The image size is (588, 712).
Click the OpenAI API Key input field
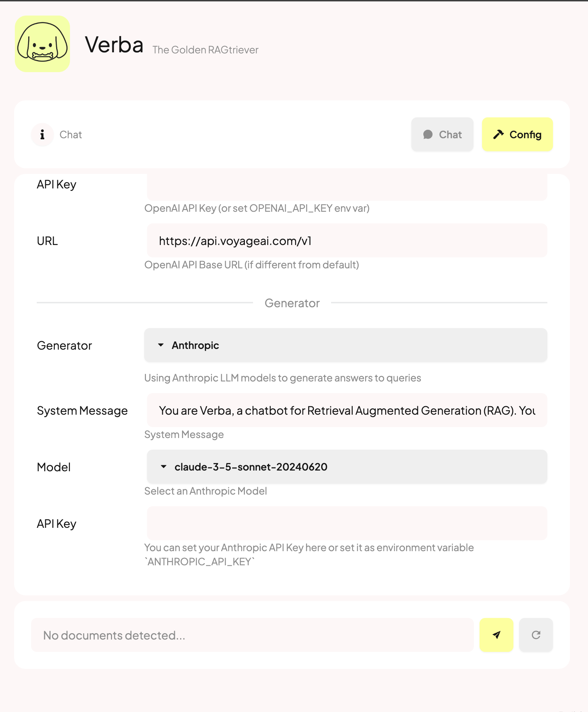pos(347,187)
